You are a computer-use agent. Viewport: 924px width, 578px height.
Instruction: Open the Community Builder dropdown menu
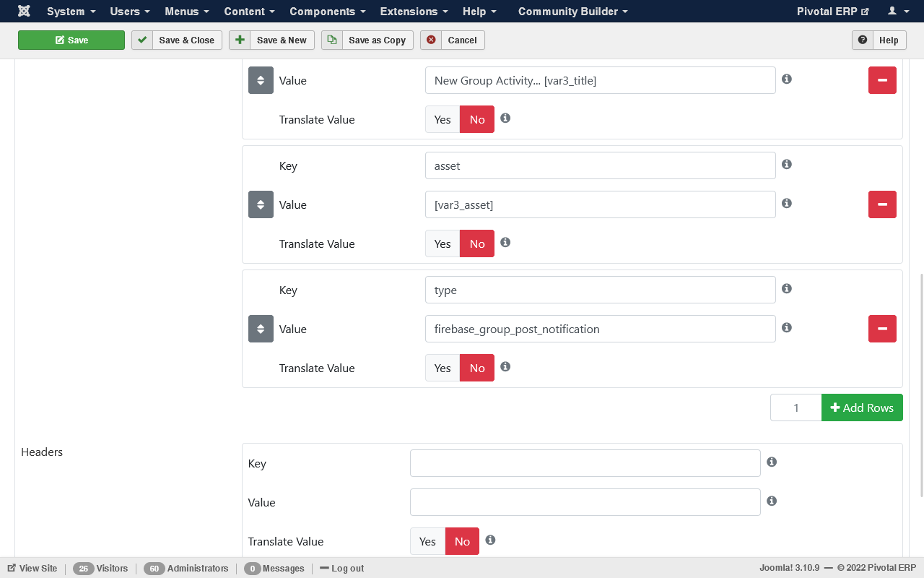572,11
